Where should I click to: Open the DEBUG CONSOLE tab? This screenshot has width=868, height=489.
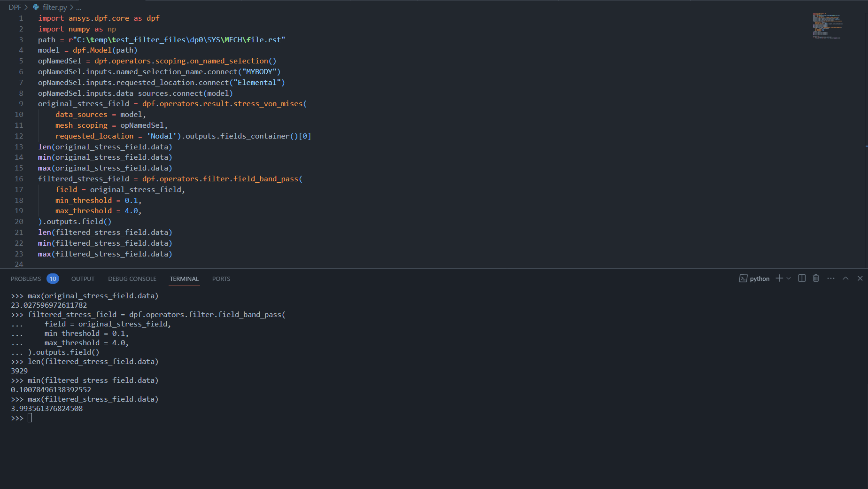132,279
